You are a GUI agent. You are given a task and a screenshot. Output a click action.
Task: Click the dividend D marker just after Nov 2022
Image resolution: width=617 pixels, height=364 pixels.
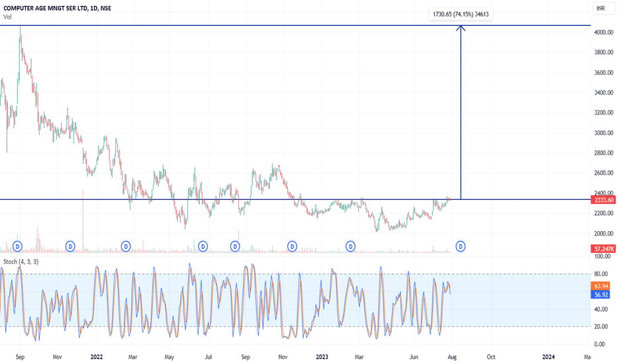292,247
